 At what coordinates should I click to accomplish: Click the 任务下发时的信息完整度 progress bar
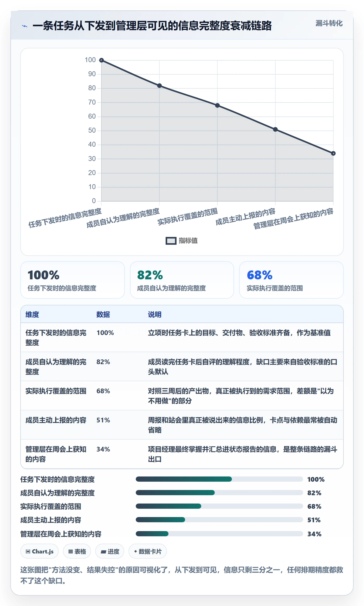coord(219,479)
